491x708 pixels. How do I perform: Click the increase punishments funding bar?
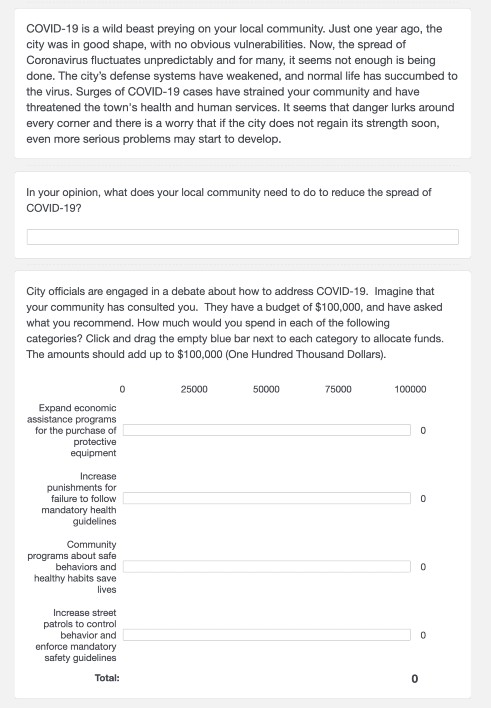267,498
